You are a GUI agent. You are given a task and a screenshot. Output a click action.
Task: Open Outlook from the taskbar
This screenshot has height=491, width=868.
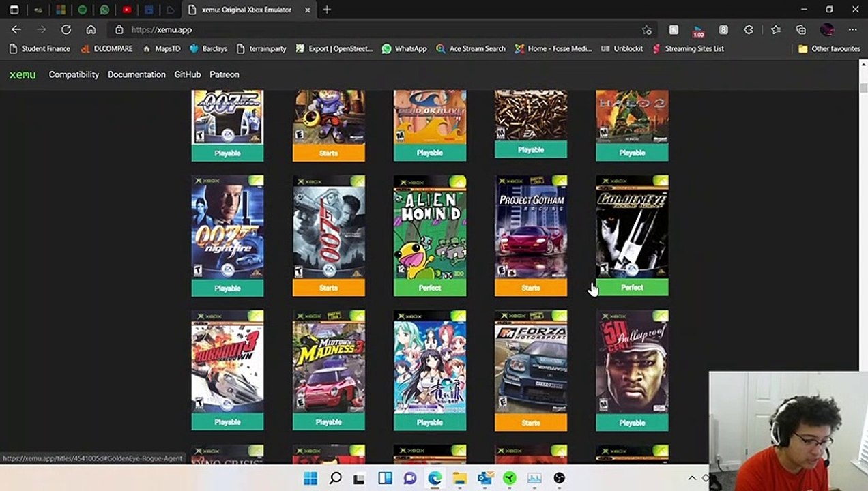coord(484,478)
